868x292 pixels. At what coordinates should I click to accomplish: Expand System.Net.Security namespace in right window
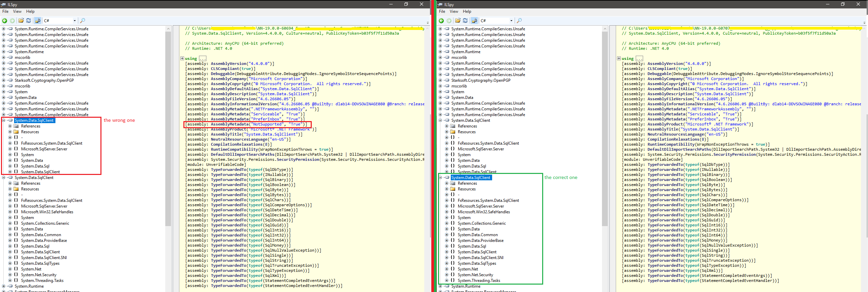446,275
